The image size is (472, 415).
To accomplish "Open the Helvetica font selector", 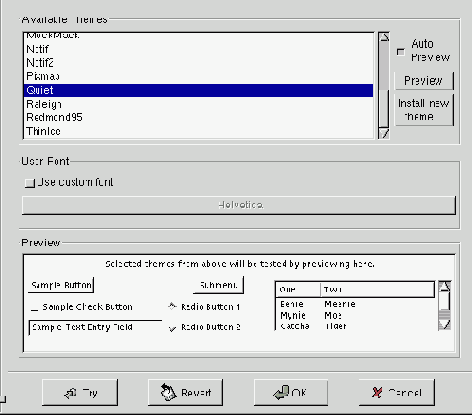I will coord(239,205).
